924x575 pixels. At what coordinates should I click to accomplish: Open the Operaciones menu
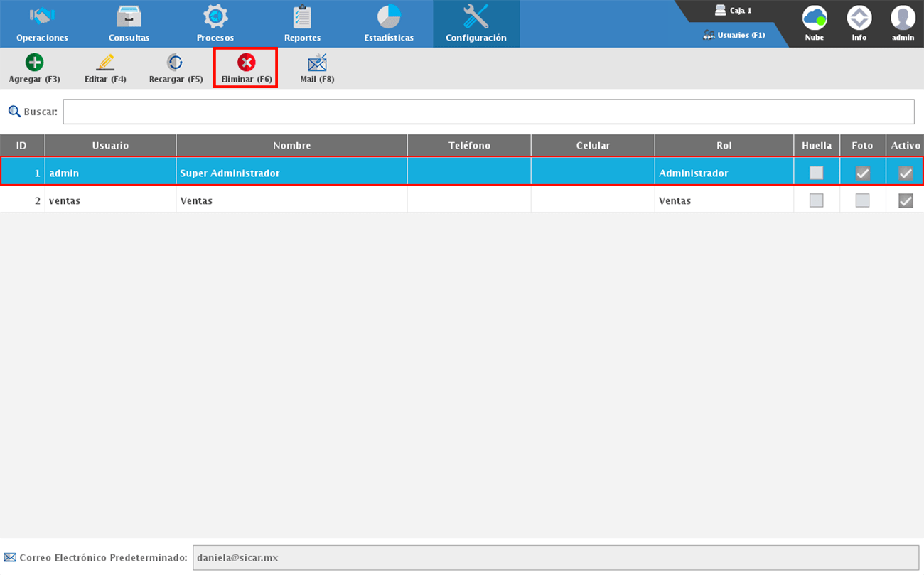[x=43, y=24]
